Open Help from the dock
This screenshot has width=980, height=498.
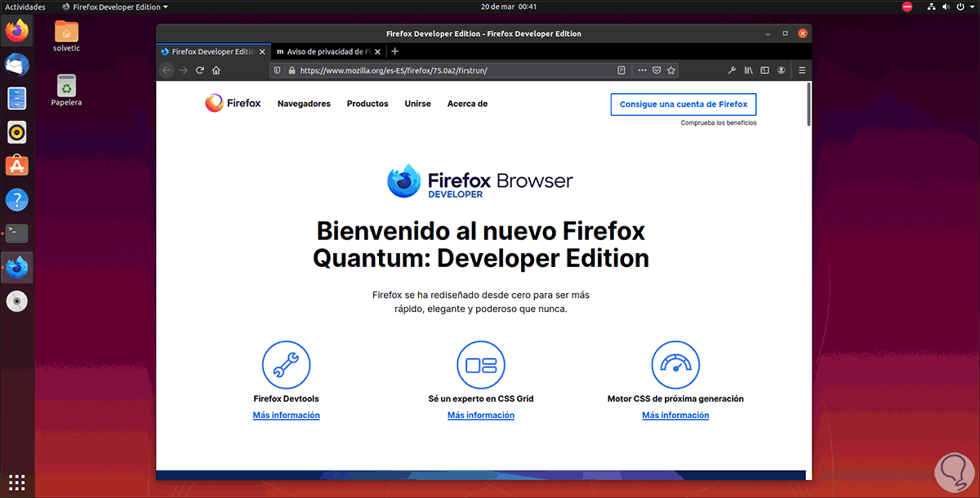(16, 199)
